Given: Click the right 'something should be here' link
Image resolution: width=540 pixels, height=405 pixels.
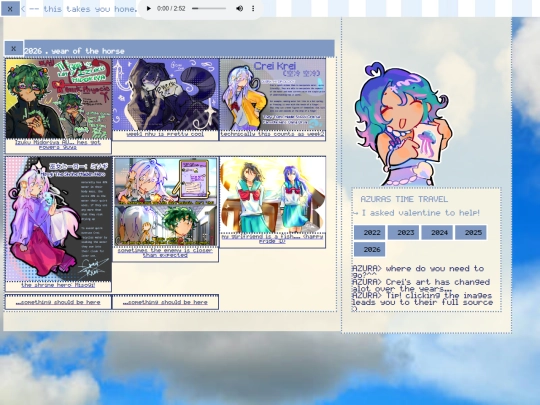Looking at the screenshot, I should point(165,302).
